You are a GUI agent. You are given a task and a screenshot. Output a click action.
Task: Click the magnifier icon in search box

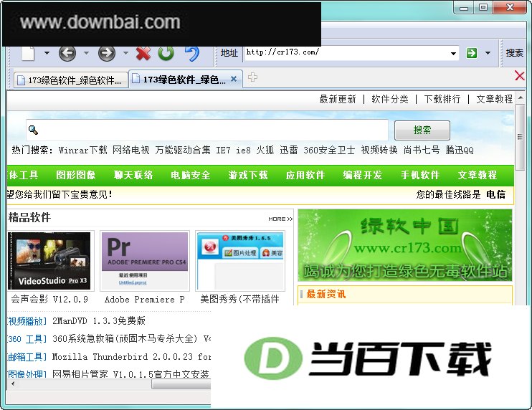point(33,130)
